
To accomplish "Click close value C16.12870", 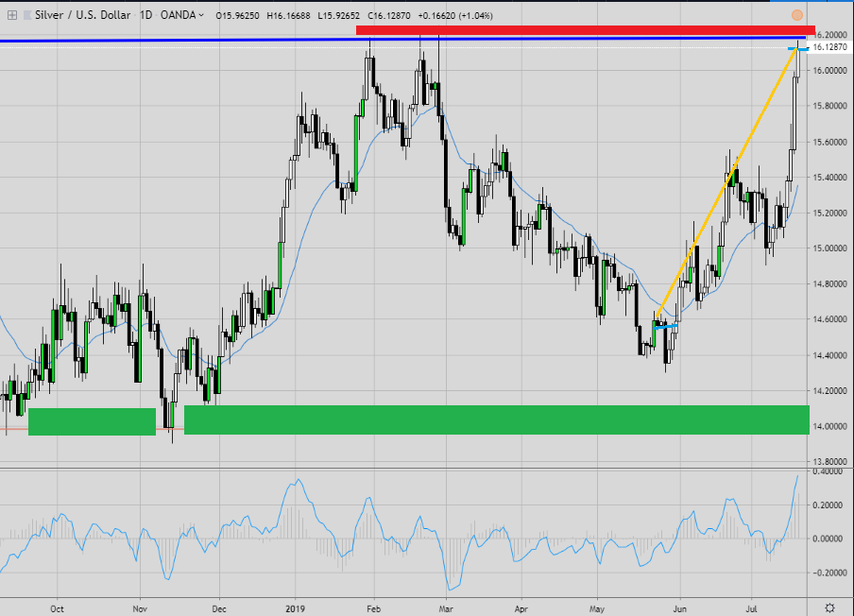I will pos(389,16).
